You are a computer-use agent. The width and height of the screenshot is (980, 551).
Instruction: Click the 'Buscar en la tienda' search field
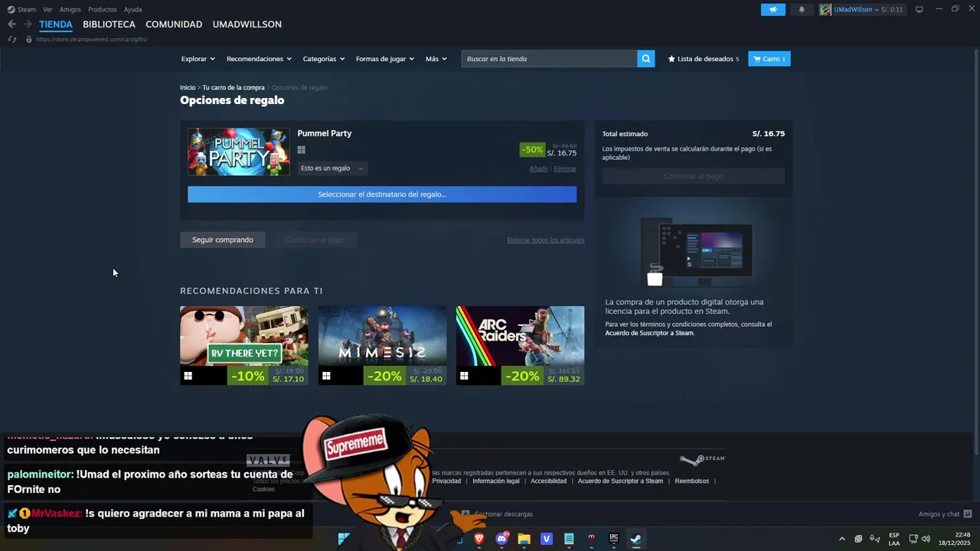coord(549,59)
